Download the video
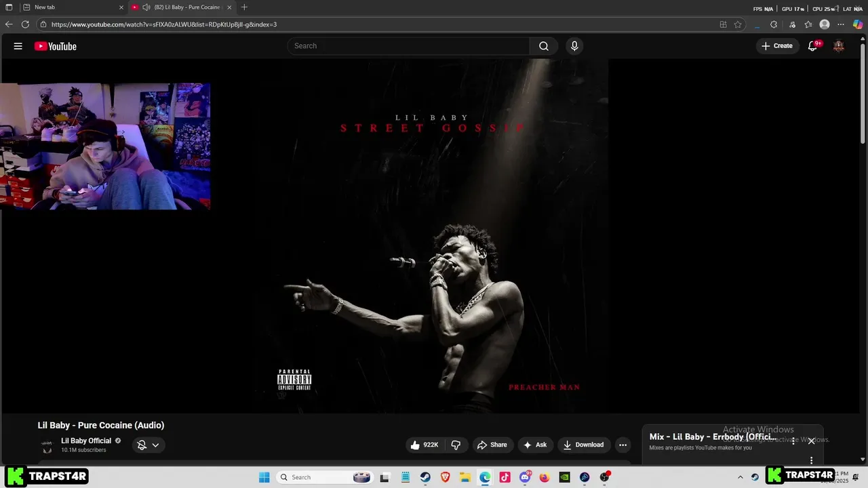868x488 pixels. [583, 445]
